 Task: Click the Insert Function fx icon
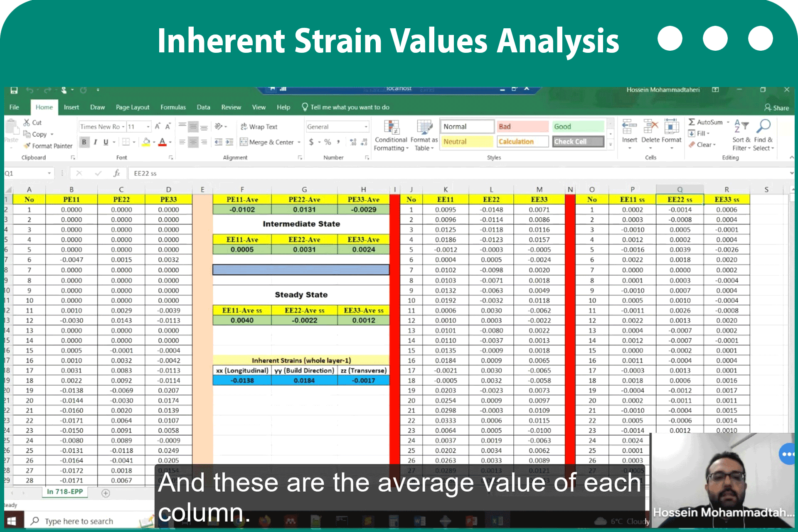click(x=117, y=173)
